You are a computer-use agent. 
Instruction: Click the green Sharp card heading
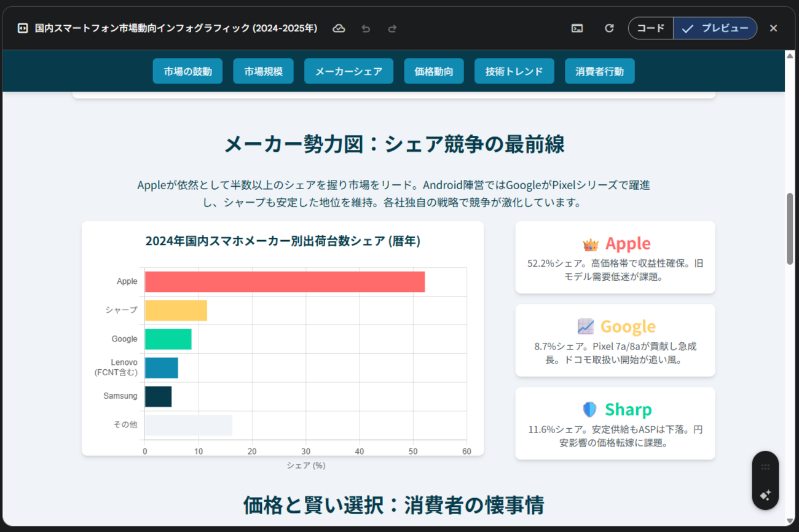pyautogui.click(x=628, y=410)
